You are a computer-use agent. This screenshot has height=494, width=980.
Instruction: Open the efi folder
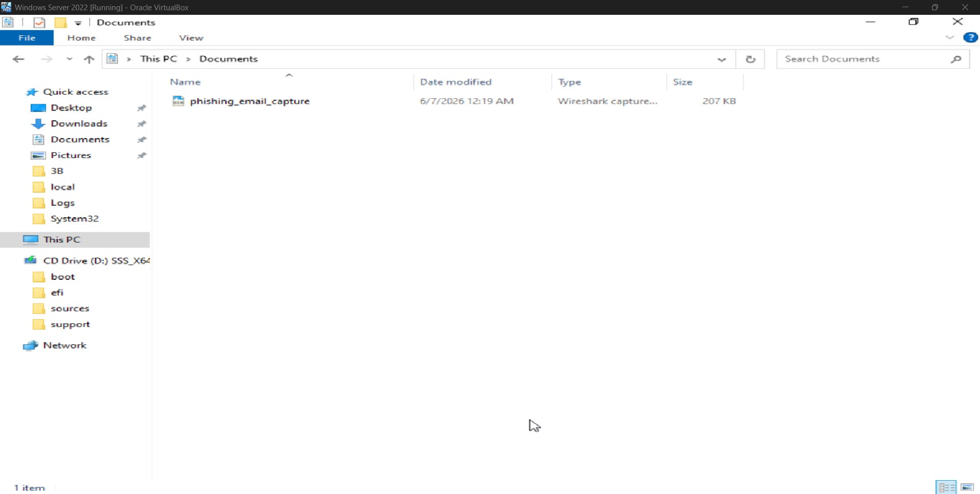57,293
